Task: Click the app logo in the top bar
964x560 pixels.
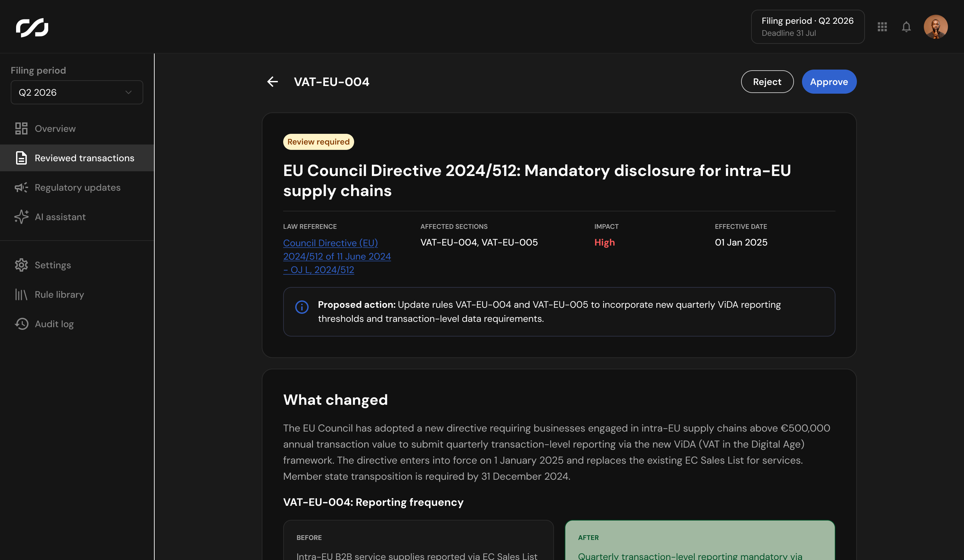Action: 32,27
